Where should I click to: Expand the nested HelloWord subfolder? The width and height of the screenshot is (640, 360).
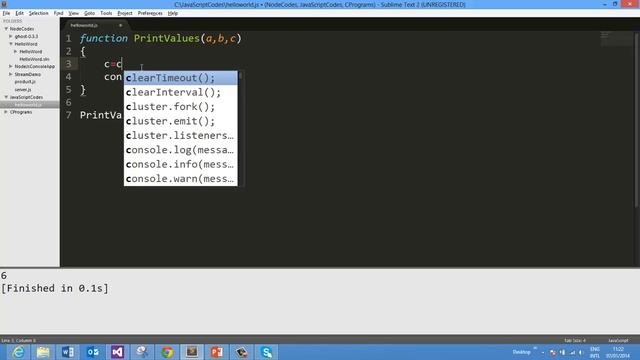tap(16, 51)
